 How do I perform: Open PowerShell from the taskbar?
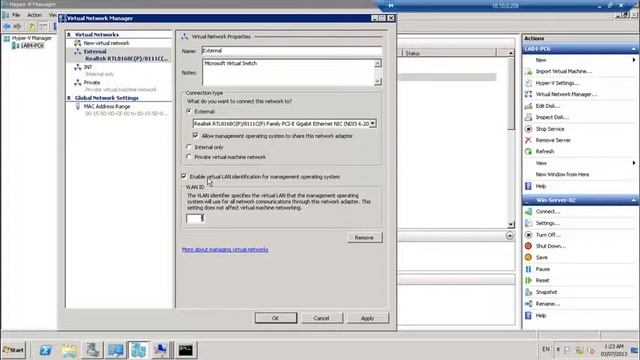coord(45,350)
